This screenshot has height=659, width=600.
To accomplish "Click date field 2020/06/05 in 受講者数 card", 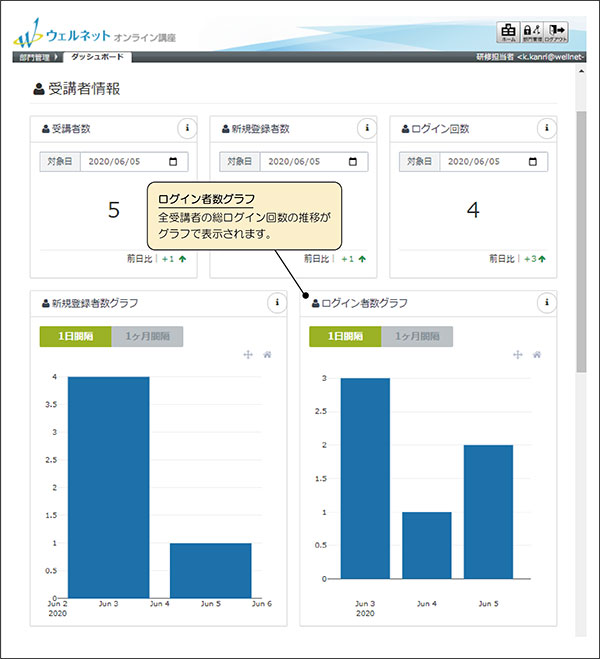I will [x=134, y=162].
